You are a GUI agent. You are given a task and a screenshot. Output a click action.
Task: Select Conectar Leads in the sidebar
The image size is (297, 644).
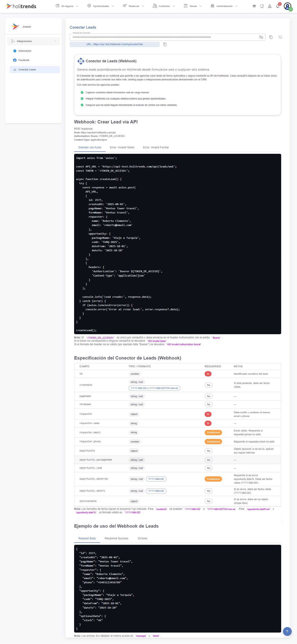tap(35, 70)
